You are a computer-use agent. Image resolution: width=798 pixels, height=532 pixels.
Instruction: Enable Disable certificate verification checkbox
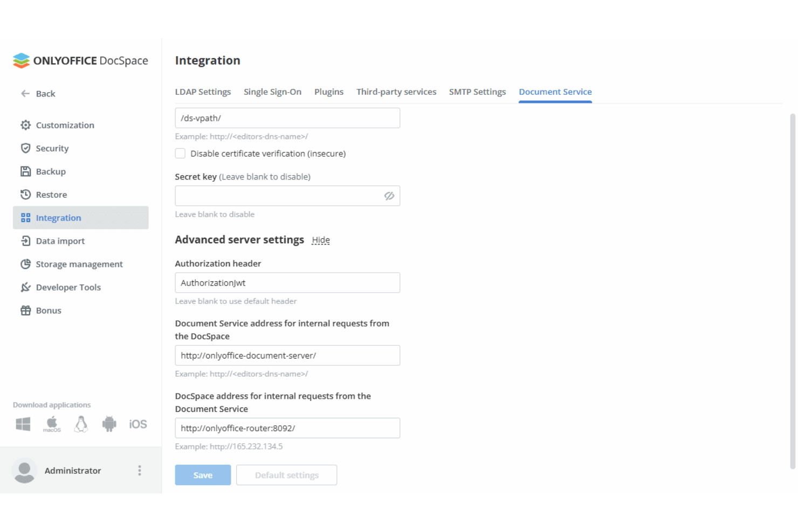coord(180,153)
